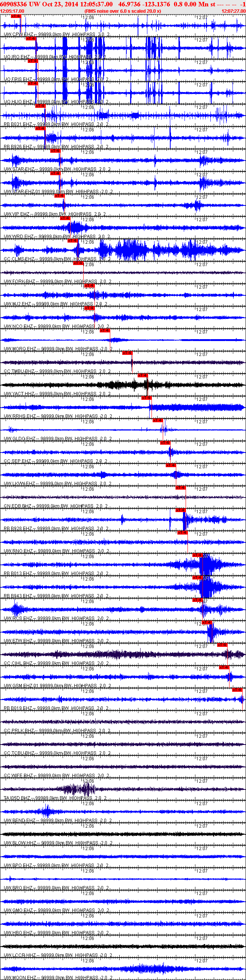This screenshot has width=246, height=980.
Task: Click the red pick marker on UW RNO trace
Action: [x=182, y=532]
